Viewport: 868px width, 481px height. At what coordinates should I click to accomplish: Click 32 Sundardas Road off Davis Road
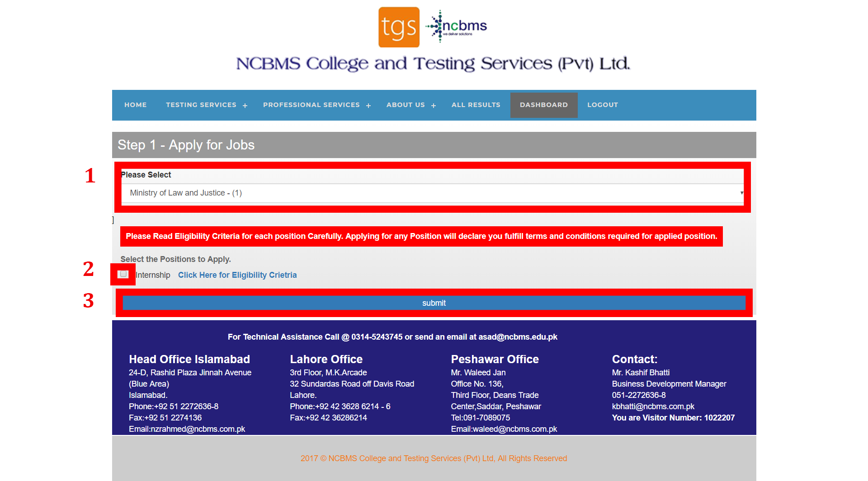(x=352, y=384)
